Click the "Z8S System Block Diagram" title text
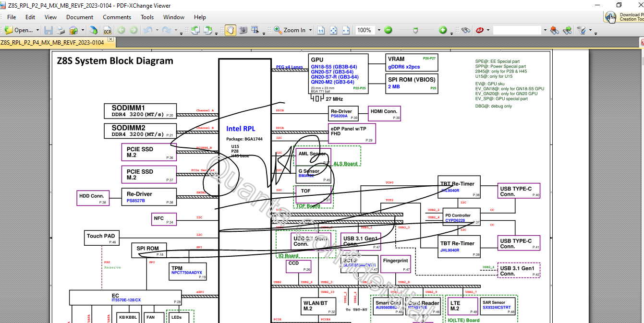 pos(115,61)
